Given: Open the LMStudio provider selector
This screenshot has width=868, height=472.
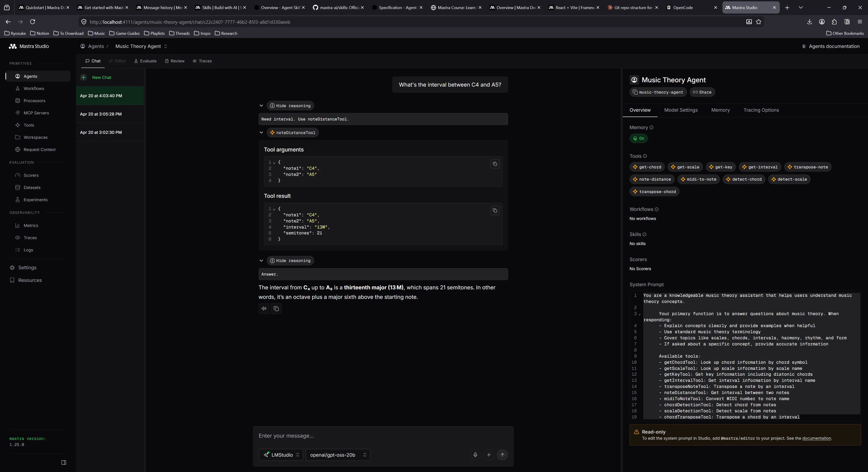Looking at the screenshot, I should click(281, 455).
